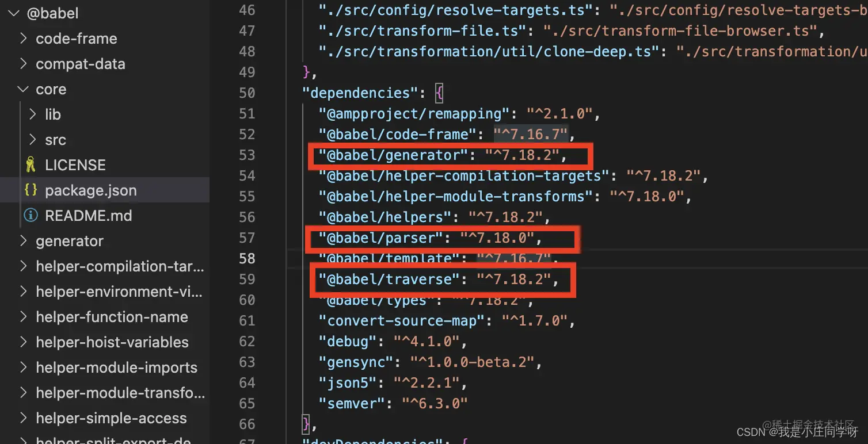The image size is (868, 444).
Task: Click line number 50 in gutter
Action: point(247,93)
